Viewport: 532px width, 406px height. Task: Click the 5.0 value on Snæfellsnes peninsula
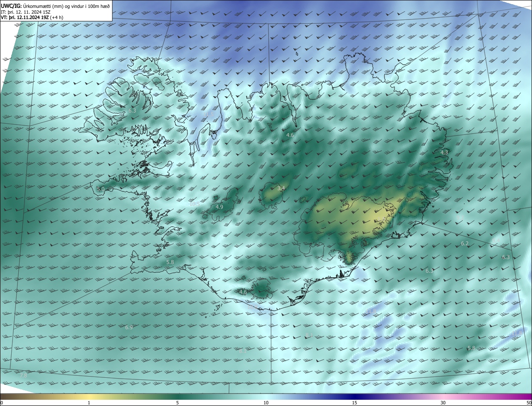tap(101, 189)
